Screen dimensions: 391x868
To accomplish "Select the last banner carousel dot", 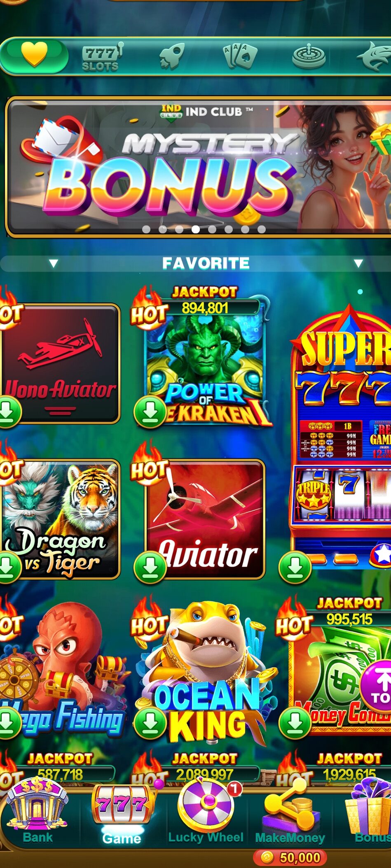I will pos(262,230).
